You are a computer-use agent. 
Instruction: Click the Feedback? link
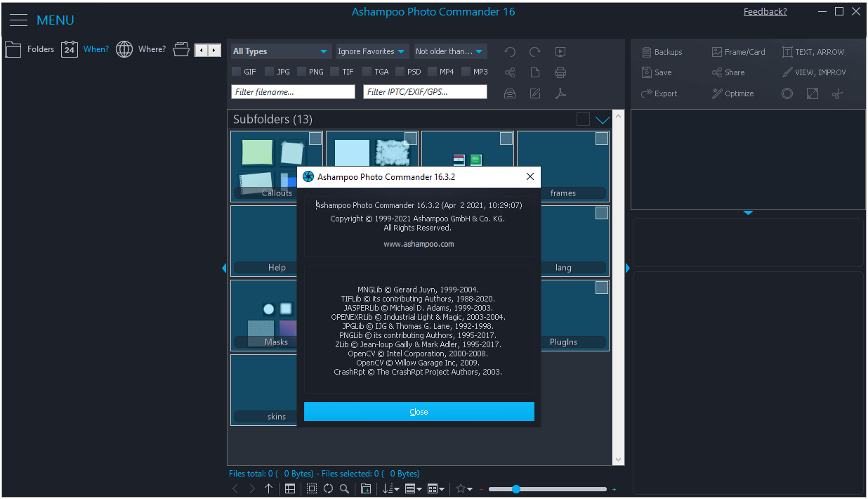click(x=765, y=12)
